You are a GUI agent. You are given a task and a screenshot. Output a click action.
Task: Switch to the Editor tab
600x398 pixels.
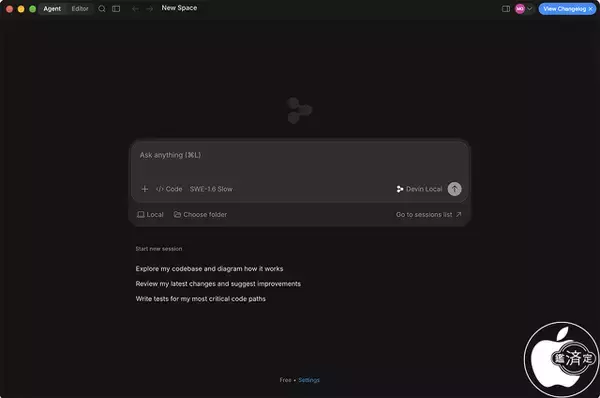point(80,8)
